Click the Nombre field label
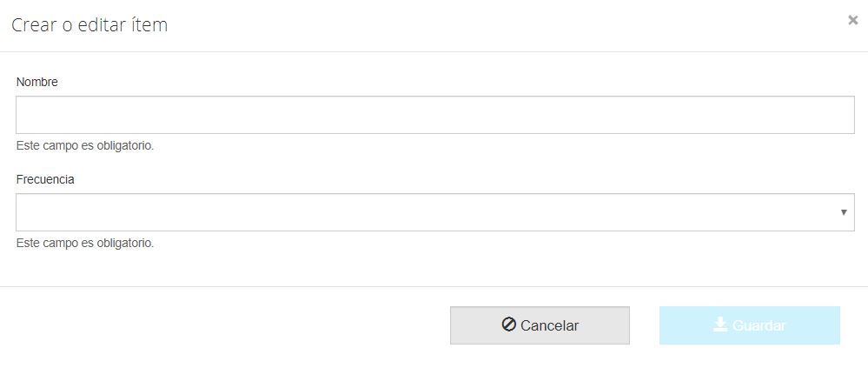 [37, 82]
